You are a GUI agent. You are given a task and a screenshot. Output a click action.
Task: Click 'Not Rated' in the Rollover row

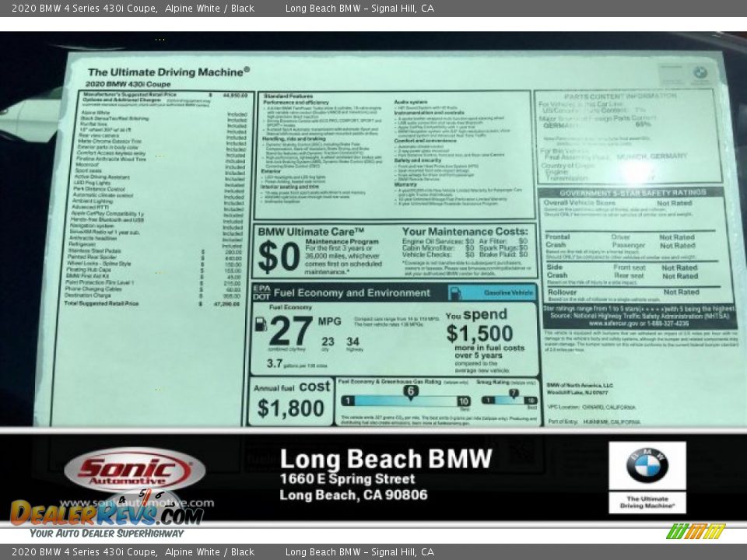[682, 292]
